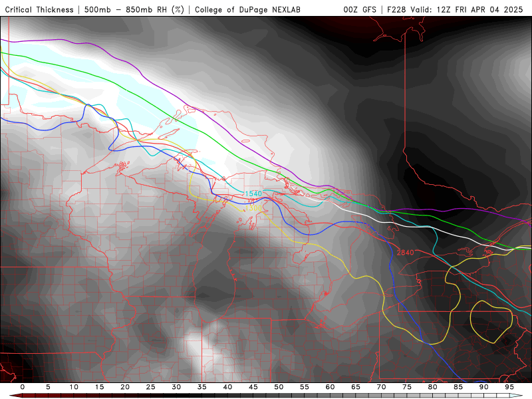Click the 'Critical Thickness' title text
The image size is (532, 399).
tap(39, 10)
